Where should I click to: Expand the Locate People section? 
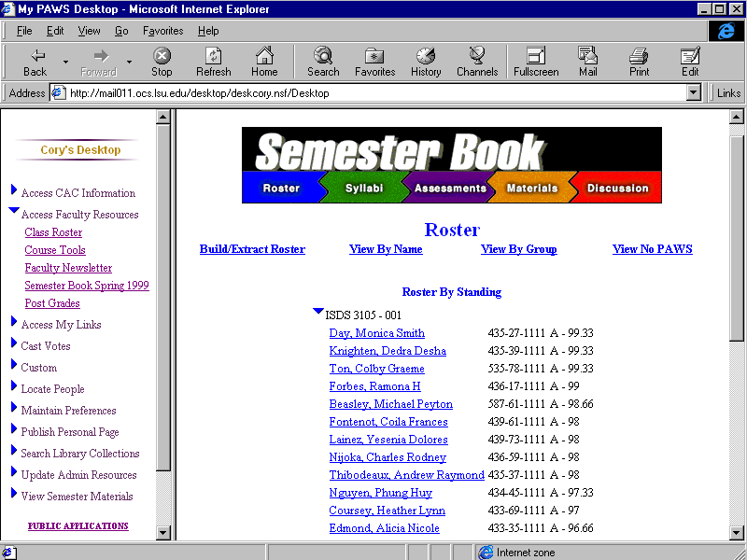pyautogui.click(x=14, y=385)
